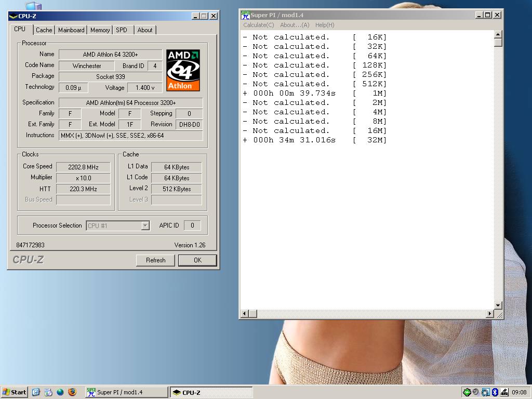The height and width of the screenshot is (399, 532).
Task: Open the About...(A) menu in Super PI
Action: coord(295,25)
